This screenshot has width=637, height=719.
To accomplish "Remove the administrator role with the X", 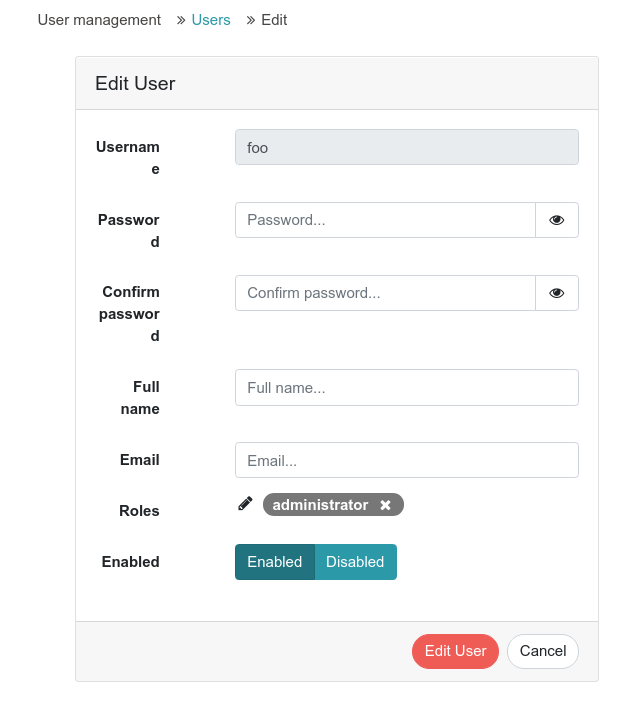I will [385, 505].
